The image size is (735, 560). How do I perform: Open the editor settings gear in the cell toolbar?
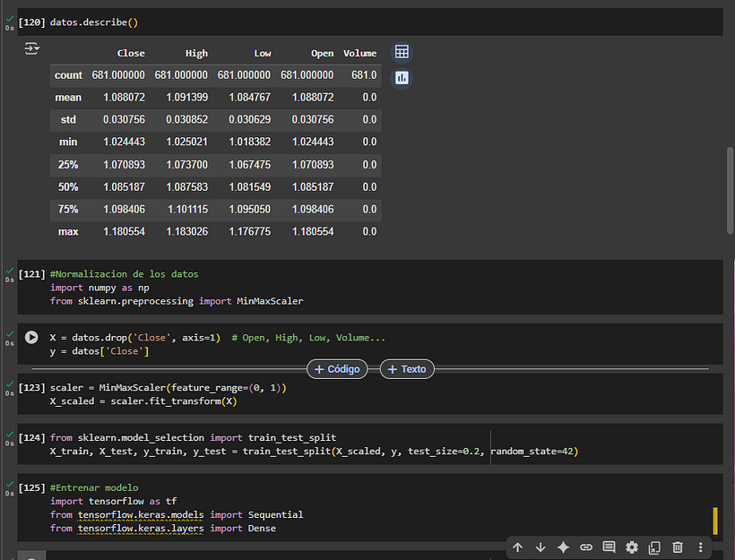point(632,547)
